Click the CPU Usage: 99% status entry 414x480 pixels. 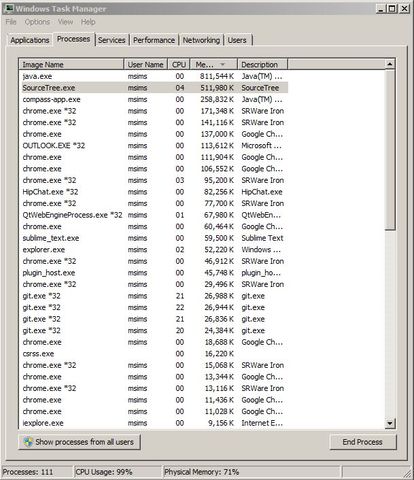click(x=104, y=472)
